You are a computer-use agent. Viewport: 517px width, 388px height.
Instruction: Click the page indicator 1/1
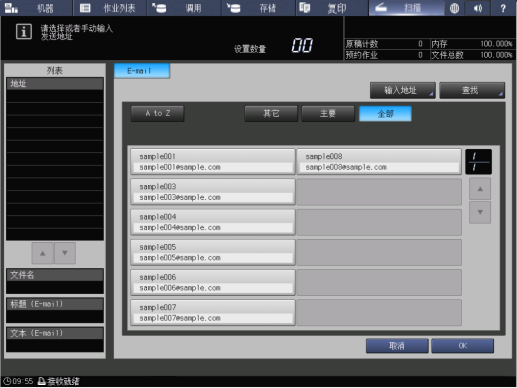478,162
